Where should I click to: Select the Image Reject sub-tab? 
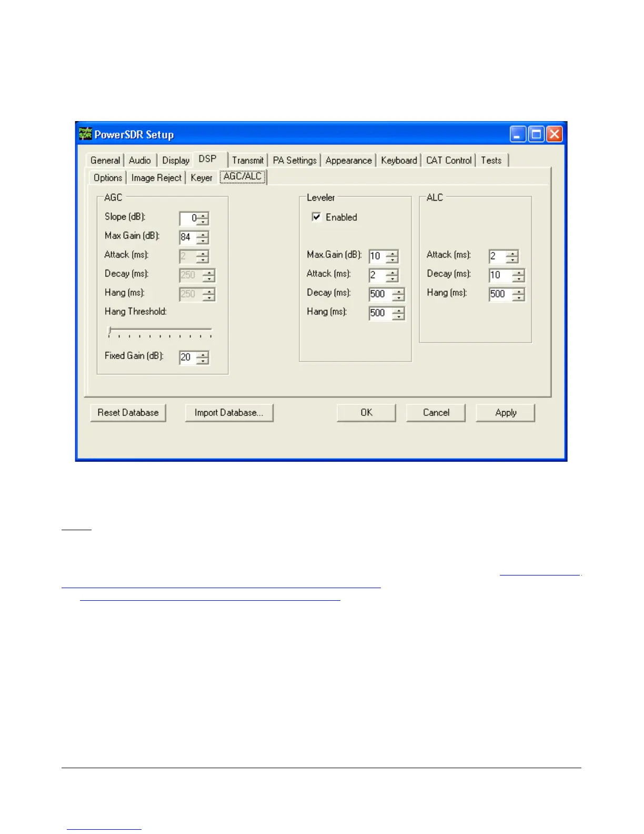tap(156, 178)
